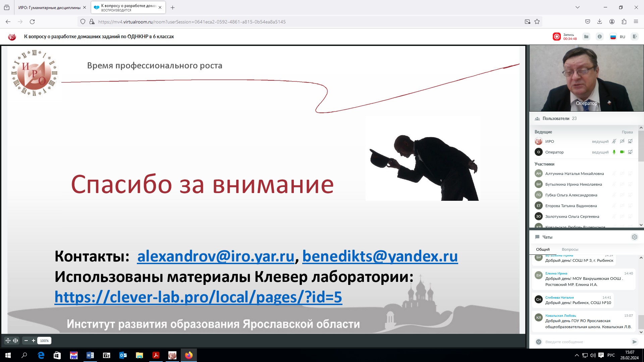Zoom in the slide with plus button
Image resolution: width=644 pixels, height=362 pixels.
click(x=34, y=341)
